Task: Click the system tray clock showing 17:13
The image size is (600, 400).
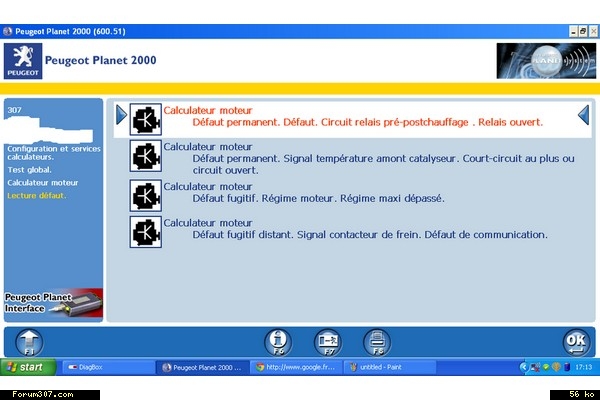Action: pyautogui.click(x=584, y=367)
